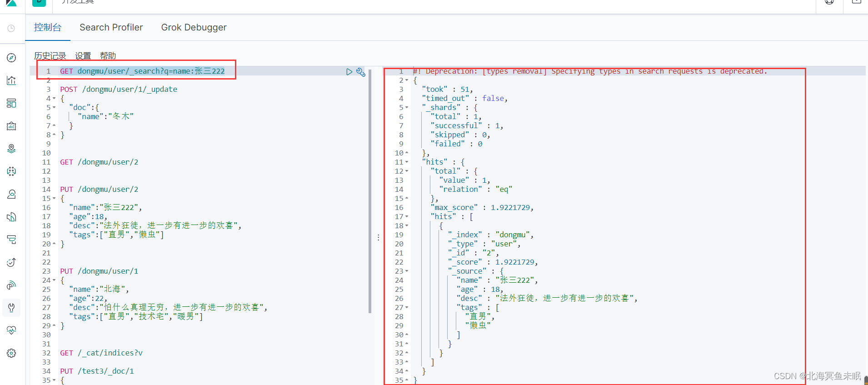Collapse the PUT /dongmu/user/1 body at line 24

54,280
